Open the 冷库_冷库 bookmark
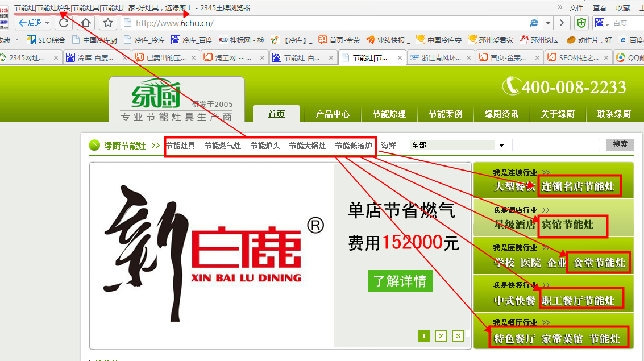The image size is (644, 361). pyautogui.click(x=144, y=40)
